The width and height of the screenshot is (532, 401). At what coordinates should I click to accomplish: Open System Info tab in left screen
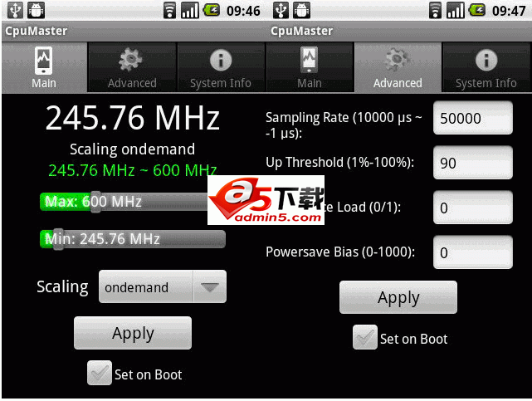(x=221, y=67)
